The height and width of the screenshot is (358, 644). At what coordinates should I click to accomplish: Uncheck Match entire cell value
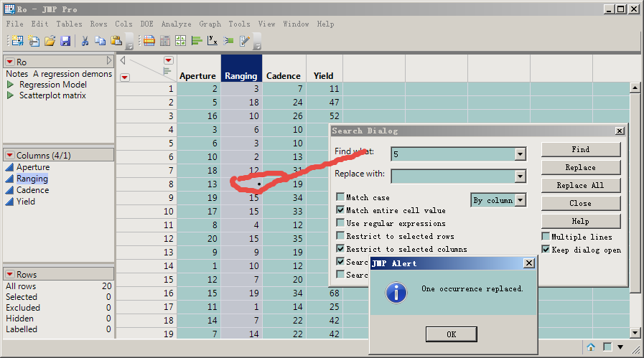click(x=340, y=210)
